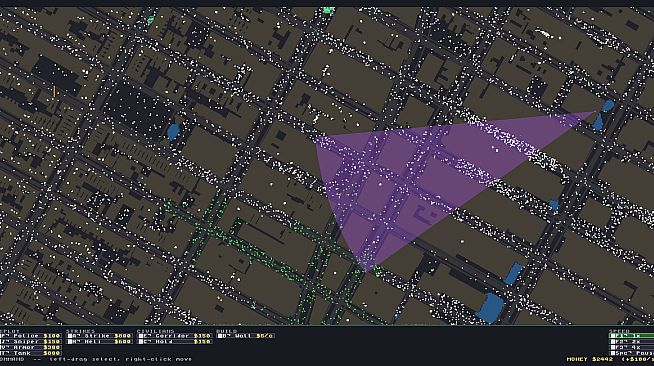Click the $600 price next to Strike
This screenshot has width=654, height=366.
tap(123, 336)
